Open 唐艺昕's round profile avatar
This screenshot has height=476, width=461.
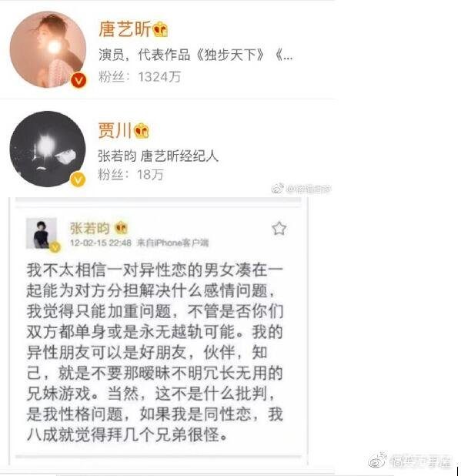(x=48, y=49)
